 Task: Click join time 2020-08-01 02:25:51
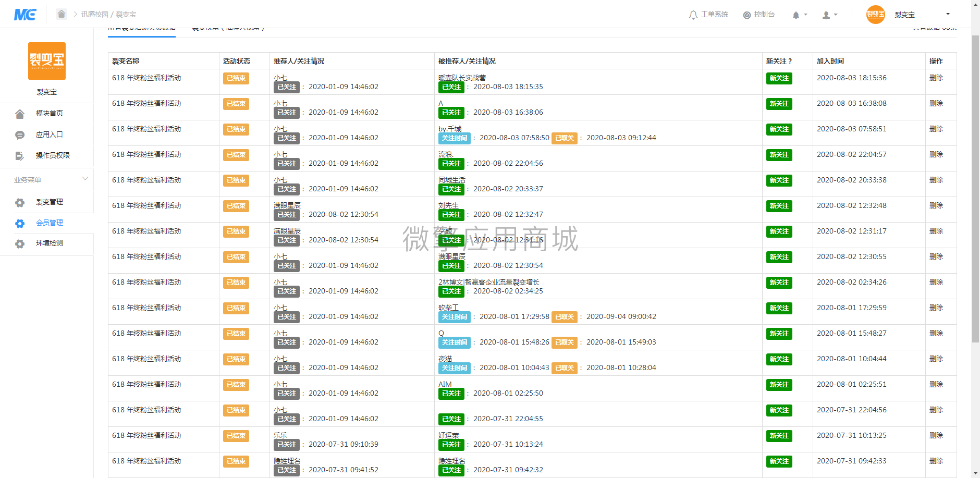tap(852, 384)
